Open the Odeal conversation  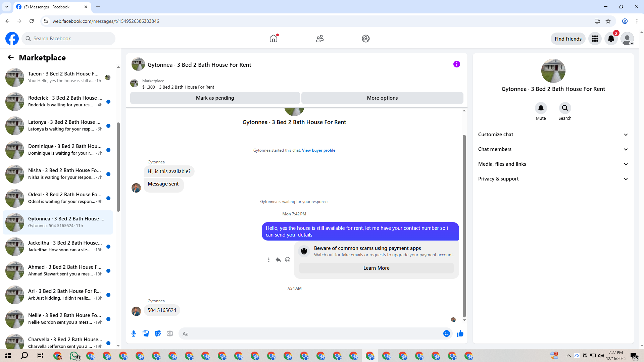coord(58,198)
